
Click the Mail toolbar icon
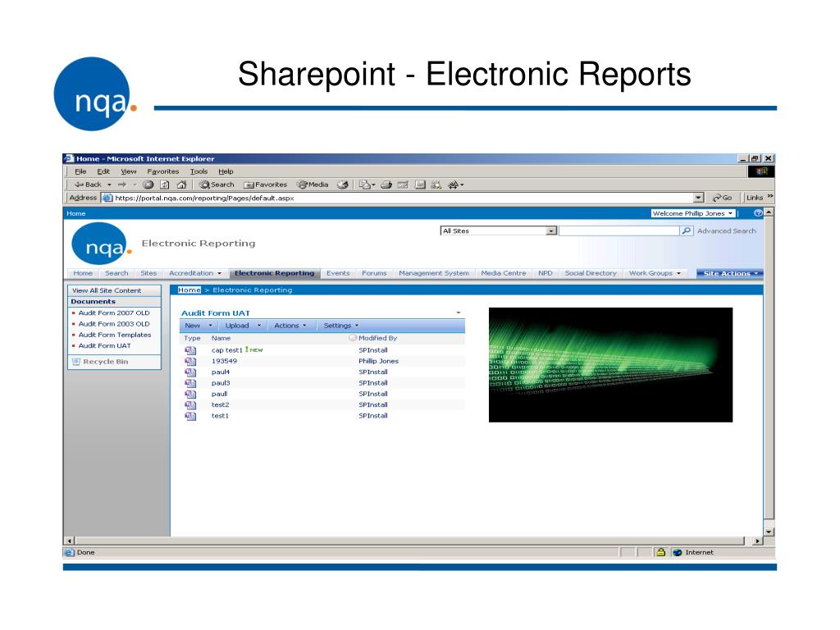coord(365,185)
